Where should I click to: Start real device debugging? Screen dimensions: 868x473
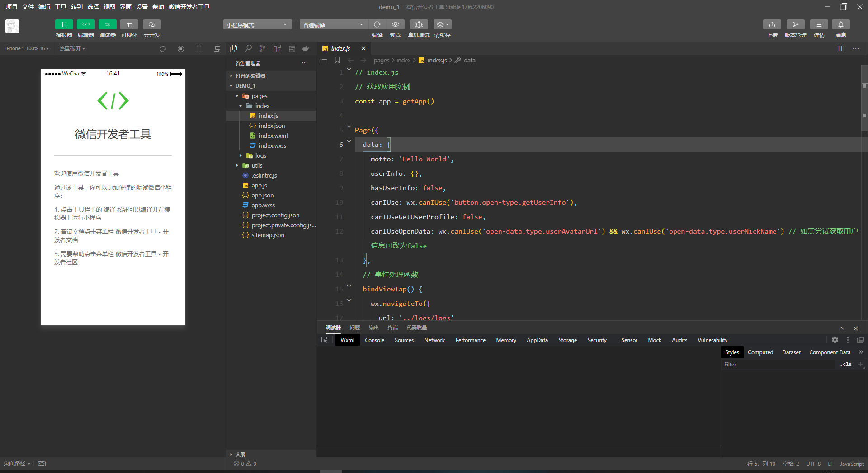pos(419,24)
